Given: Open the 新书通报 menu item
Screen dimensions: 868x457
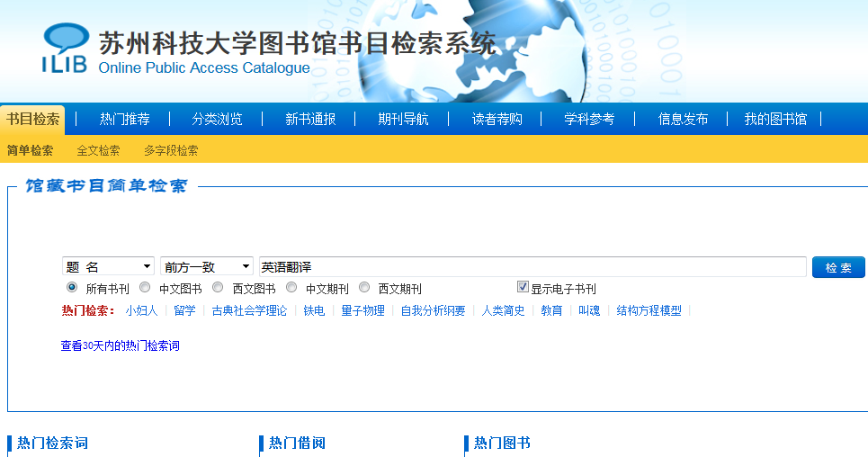Looking at the screenshot, I should point(310,119).
